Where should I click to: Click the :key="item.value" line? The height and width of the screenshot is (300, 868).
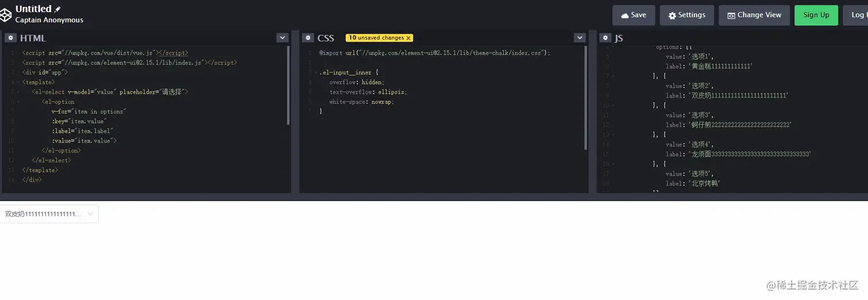tap(79, 121)
